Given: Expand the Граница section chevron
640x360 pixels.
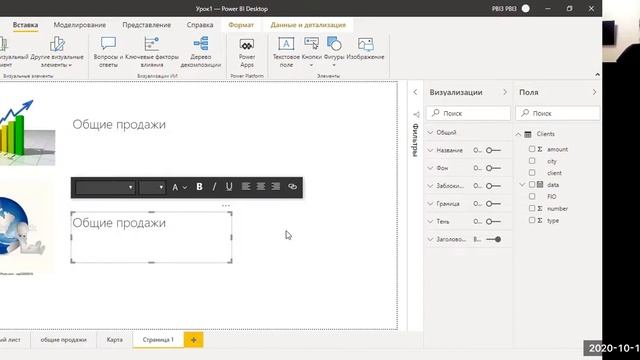Looking at the screenshot, I should pyautogui.click(x=430, y=204).
